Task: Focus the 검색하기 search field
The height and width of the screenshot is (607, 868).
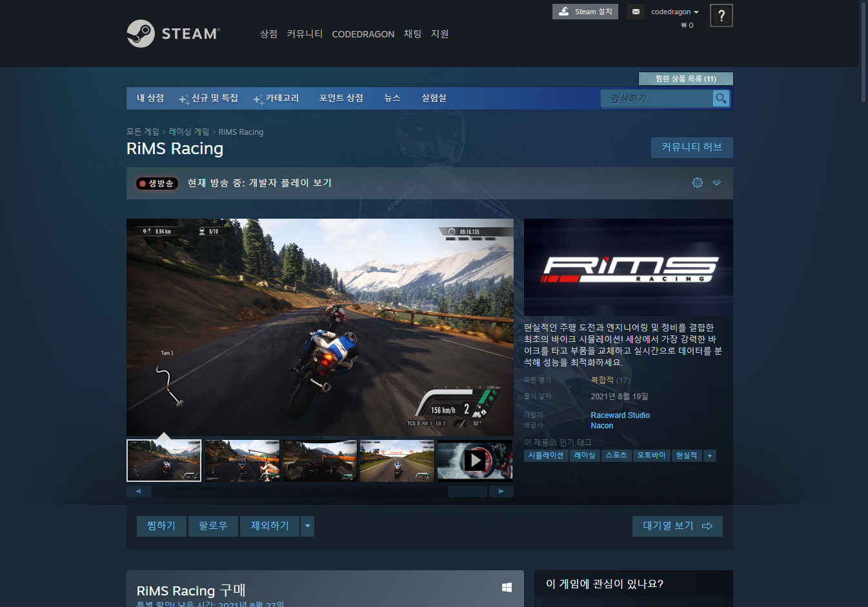Action: pyautogui.click(x=657, y=98)
